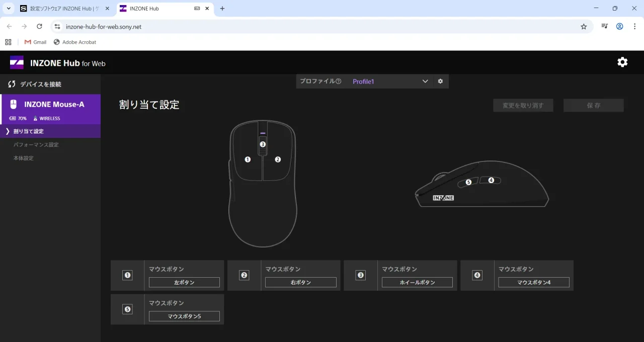Click デバイスを接続 button

tap(50, 84)
